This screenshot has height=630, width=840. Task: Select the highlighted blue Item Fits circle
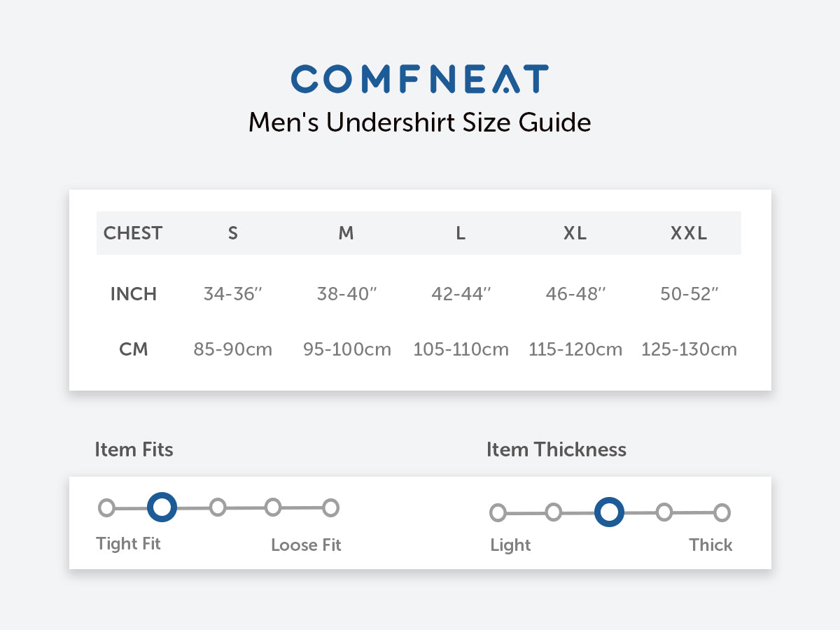[x=162, y=507]
